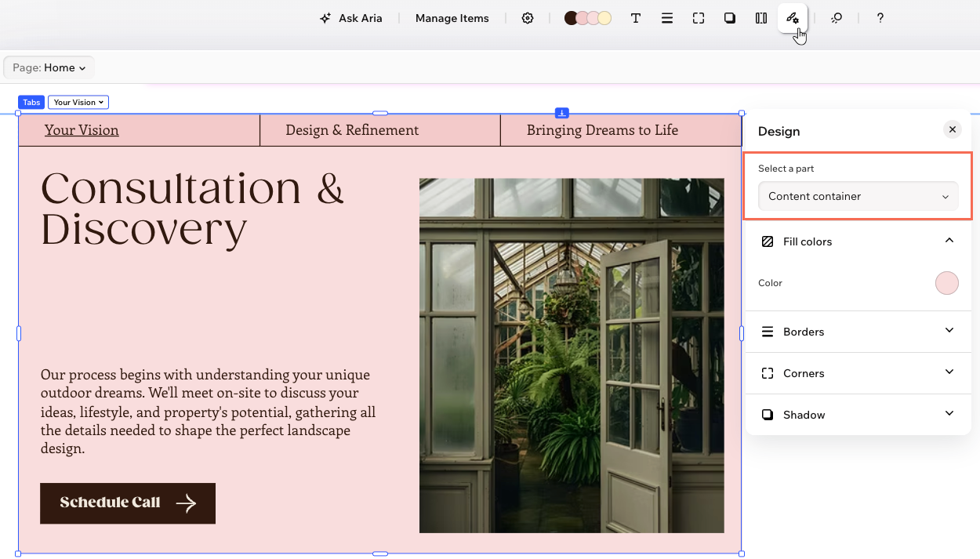The width and height of the screenshot is (980, 559).
Task: Open help question mark icon
Action: click(880, 18)
